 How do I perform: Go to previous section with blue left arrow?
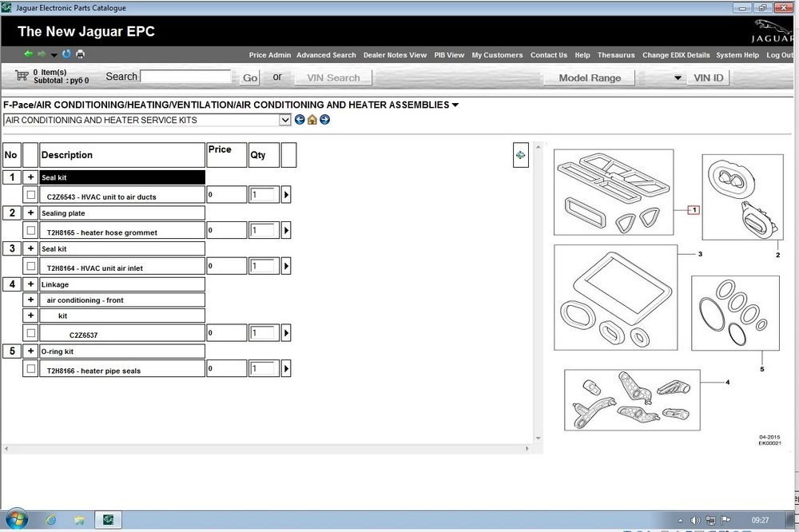click(300, 120)
